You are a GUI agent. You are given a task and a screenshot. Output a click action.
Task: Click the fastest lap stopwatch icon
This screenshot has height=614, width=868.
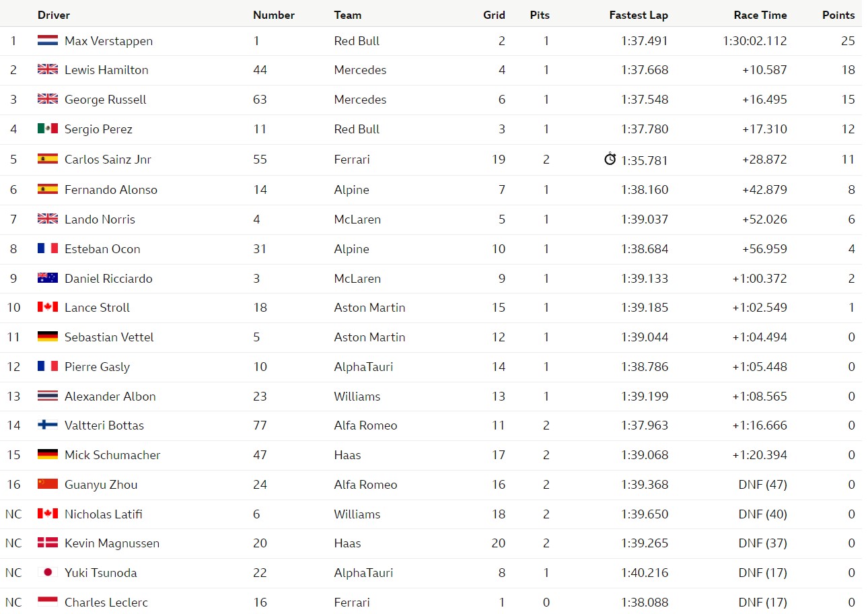coord(610,160)
